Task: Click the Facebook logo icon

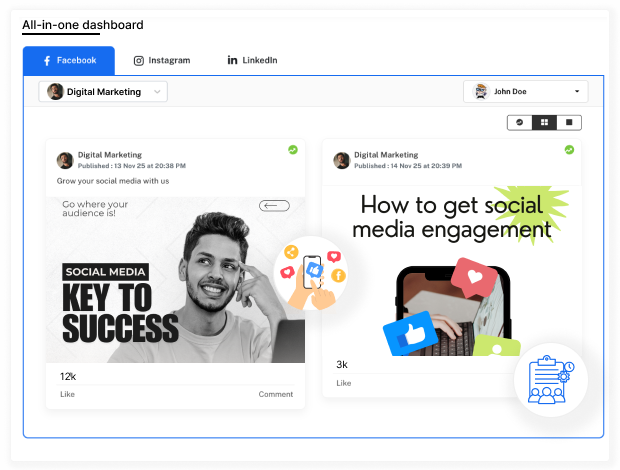Action: click(47, 60)
